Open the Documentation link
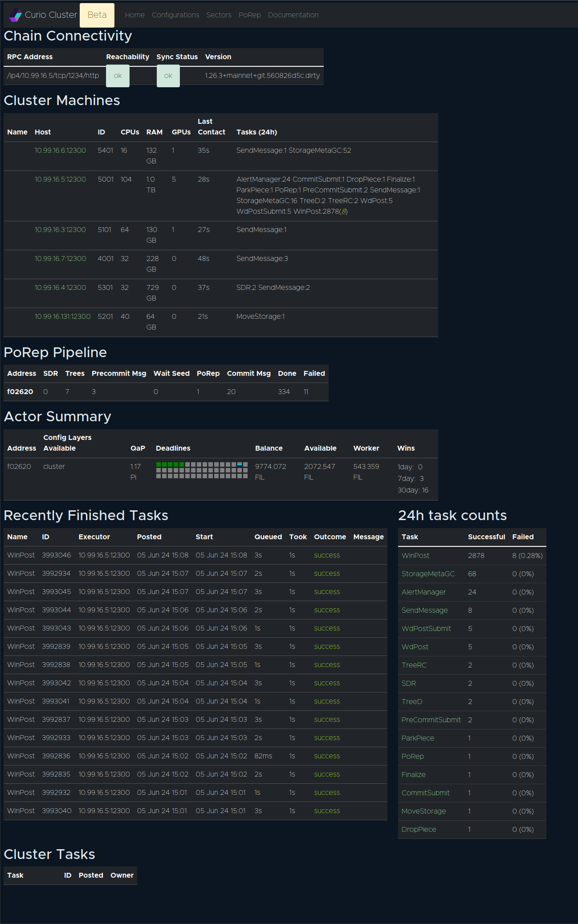Image resolution: width=578 pixels, height=924 pixels. (x=293, y=15)
